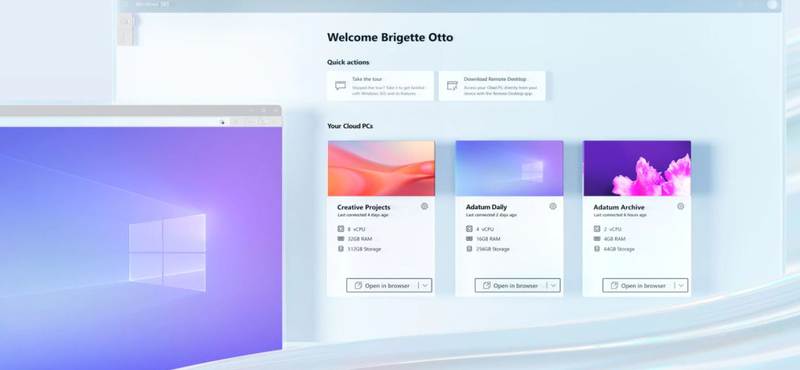
Task: Click the "Your Cloud PCs" heading
Action: click(350, 126)
